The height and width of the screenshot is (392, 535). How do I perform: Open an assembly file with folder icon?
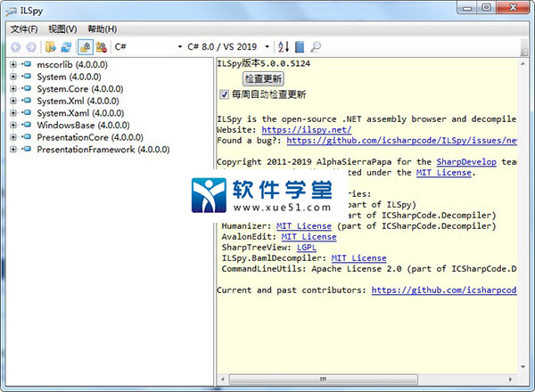51,46
